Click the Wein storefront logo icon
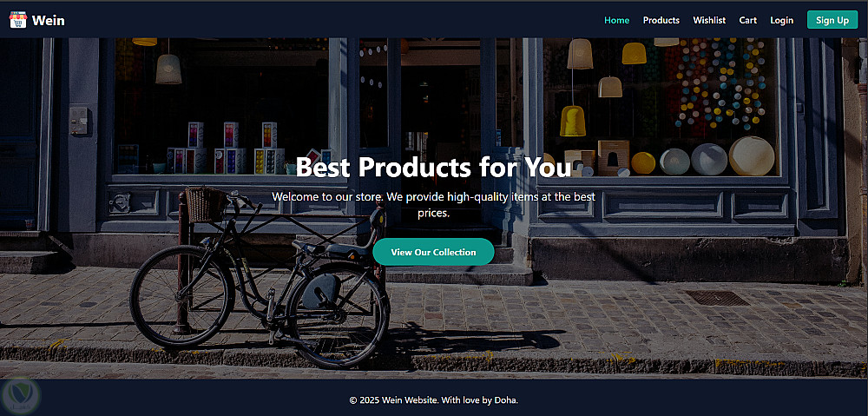The width and height of the screenshot is (868, 416). [x=17, y=21]
